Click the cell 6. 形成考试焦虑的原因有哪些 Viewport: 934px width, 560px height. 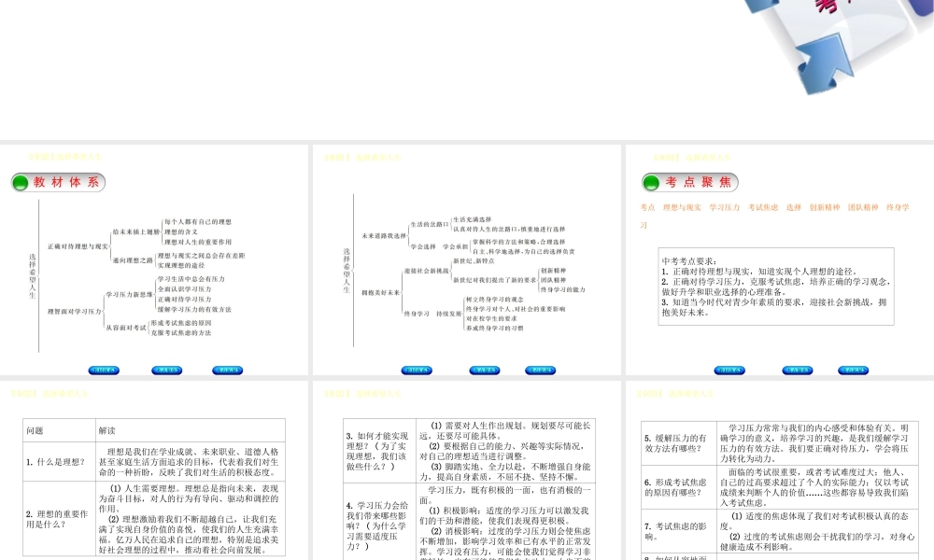click(679, 487)
